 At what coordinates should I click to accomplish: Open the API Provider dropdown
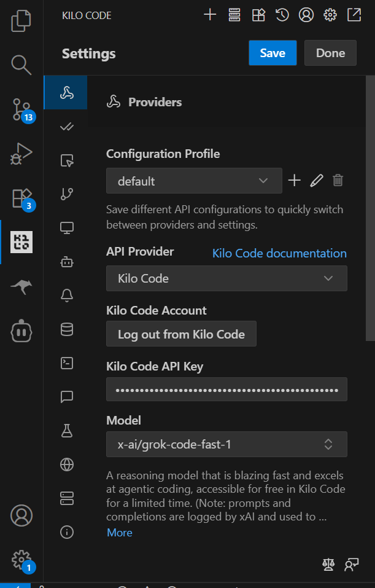[x=226, y=278]
